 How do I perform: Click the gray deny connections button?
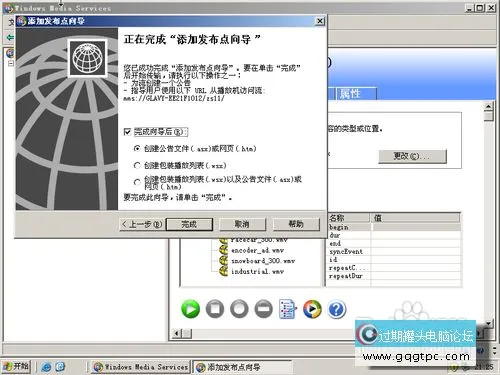point(263,309)
